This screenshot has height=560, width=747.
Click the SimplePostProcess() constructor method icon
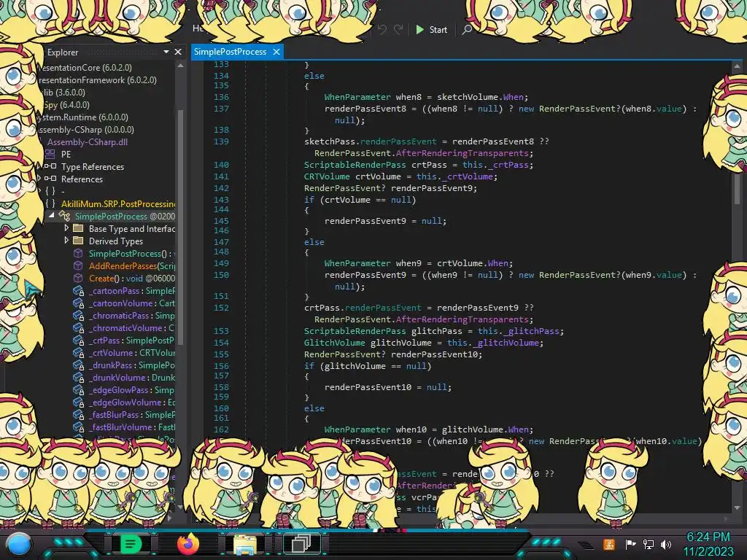point(78,253)
